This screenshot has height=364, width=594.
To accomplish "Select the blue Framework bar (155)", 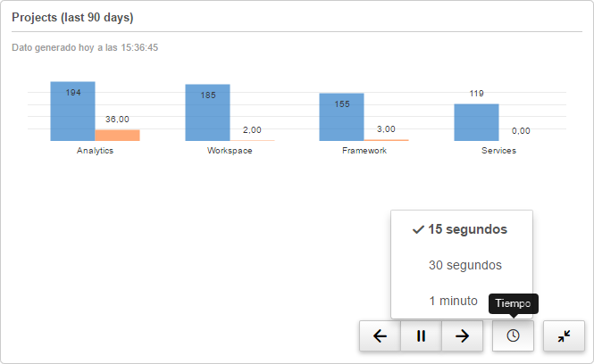I will [x=341, y=117].
